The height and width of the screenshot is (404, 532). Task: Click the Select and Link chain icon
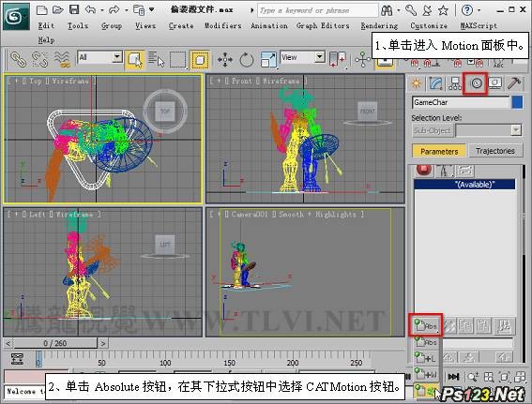point(19,59)
